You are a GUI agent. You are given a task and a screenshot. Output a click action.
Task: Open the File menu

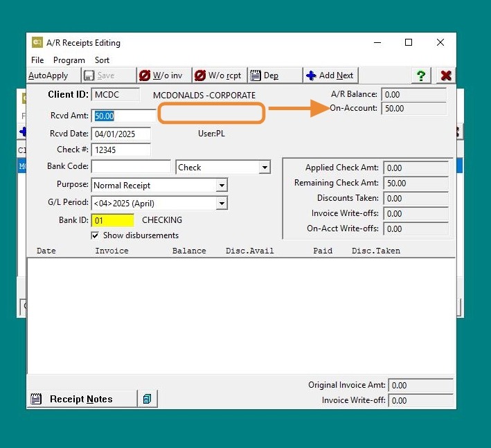click(37, 60)
